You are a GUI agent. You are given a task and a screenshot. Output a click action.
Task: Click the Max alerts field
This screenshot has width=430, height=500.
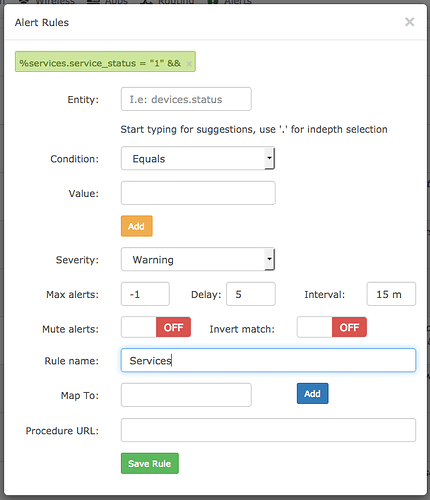pyautogui.click(x=145, y=294)
